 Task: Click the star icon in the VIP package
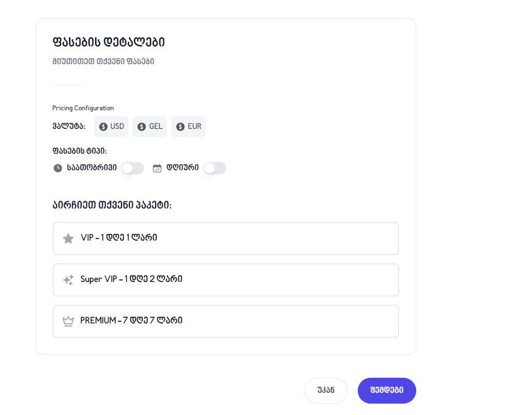point(68,238)
